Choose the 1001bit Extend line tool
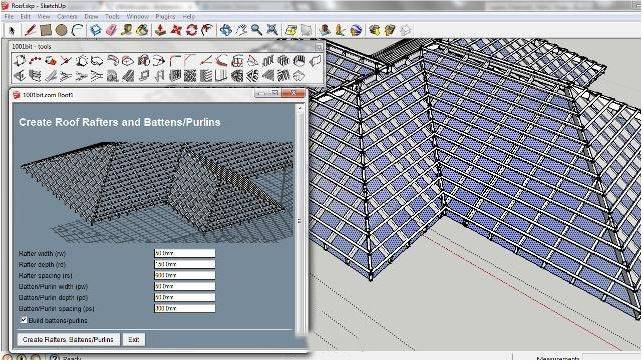The image size is (643, 364). tap(206, 61)
